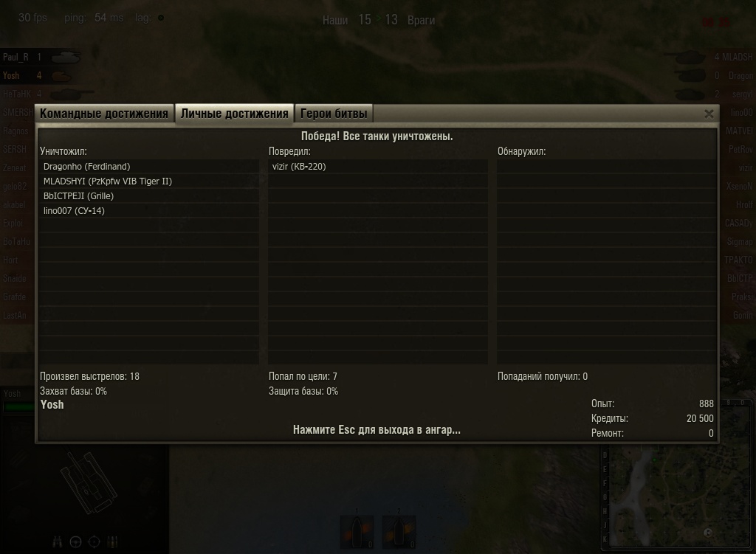
Task: Click the steering wheel driver icon
Action: click(76, 542)
